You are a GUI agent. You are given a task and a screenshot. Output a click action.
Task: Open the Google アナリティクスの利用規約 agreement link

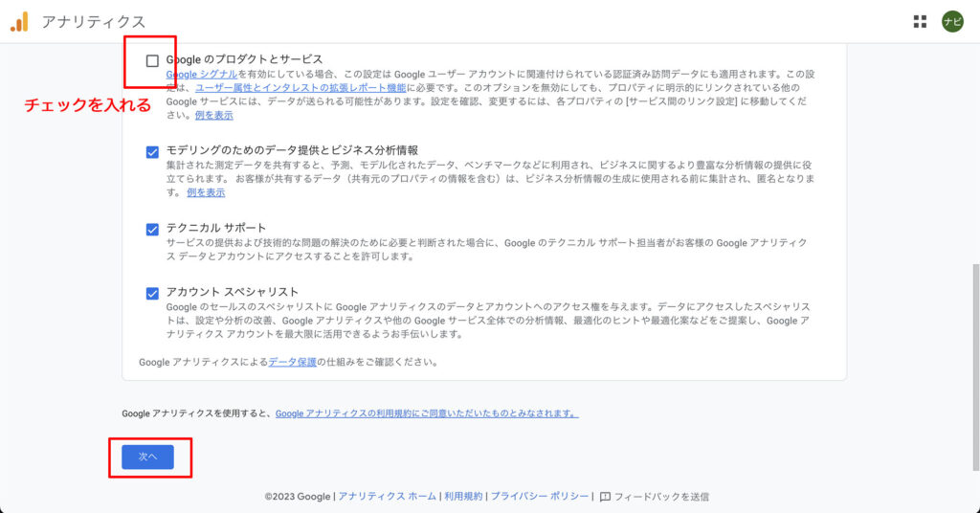[427, 413]
